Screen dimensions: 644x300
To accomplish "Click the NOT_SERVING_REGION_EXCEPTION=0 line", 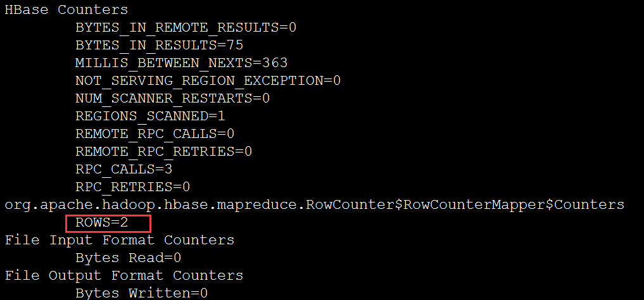I will click(208, 81).
